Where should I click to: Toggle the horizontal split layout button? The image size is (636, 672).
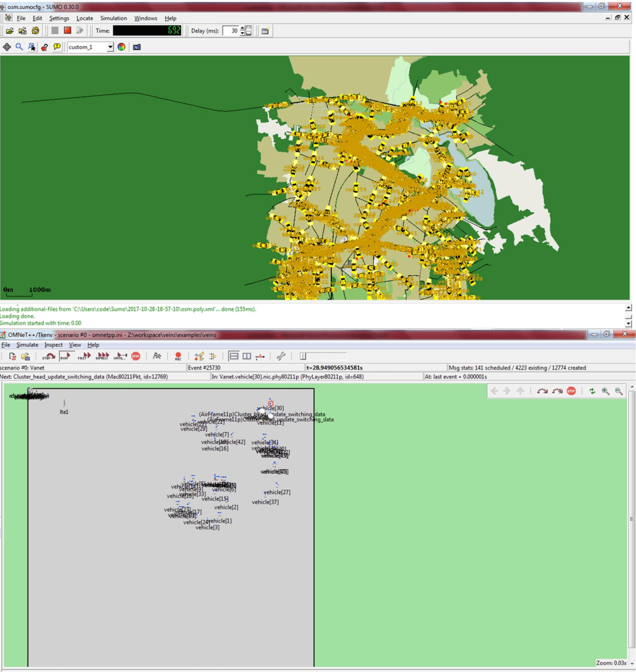(x=233, y=356)
